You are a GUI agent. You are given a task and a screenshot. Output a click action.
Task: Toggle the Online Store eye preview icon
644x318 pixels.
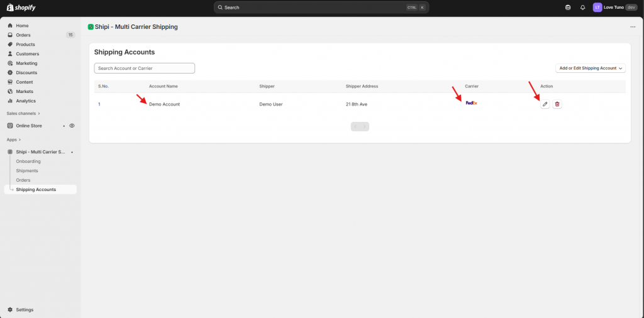pyautogui.click(x=72, y=126)
